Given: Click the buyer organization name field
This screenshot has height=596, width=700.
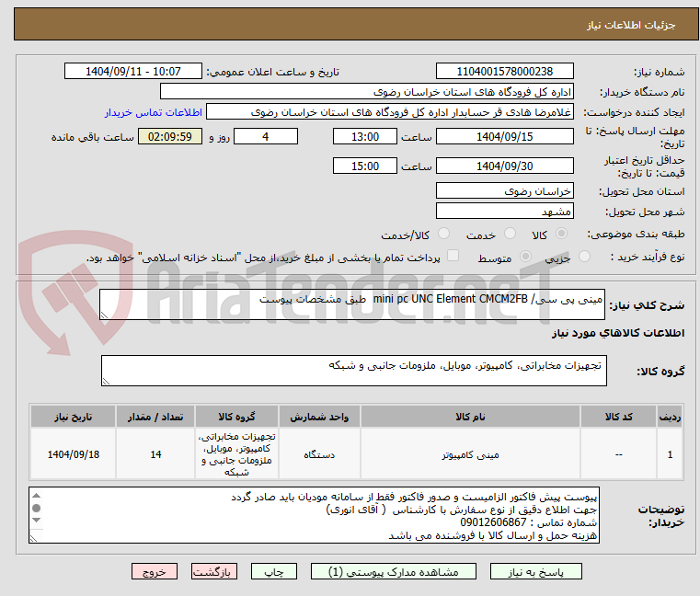Looking at the screenshot, I should (x=366, y=92).
